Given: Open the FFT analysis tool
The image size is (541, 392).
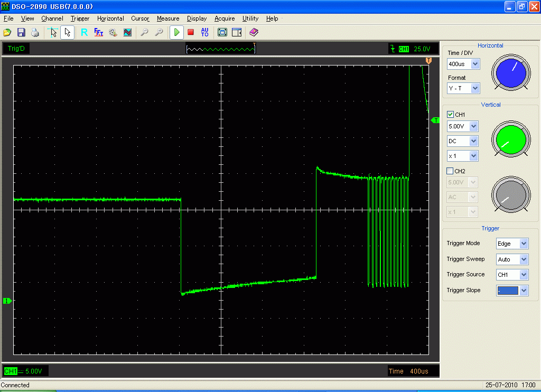Looking at the screenshot, I should [99, 33].
